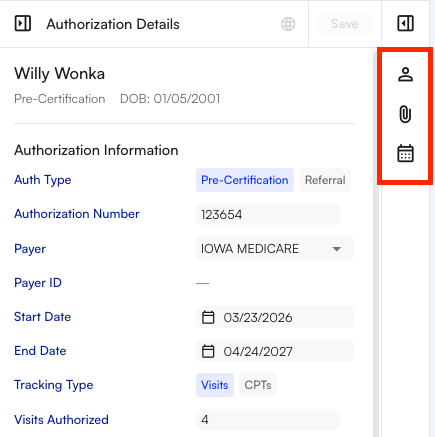Edit the Start Date 03/23/2026 field
435x437 pixels.
(x=275, y=317)
